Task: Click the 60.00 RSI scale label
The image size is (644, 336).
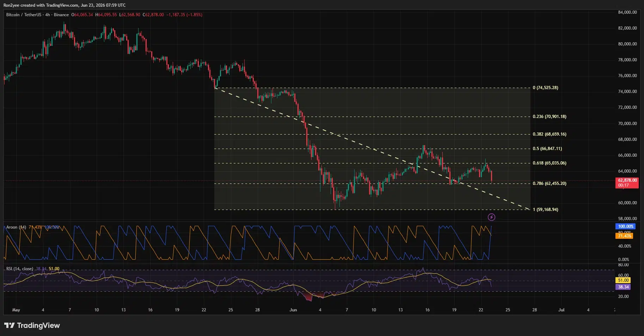Action: tap(624, 275)
